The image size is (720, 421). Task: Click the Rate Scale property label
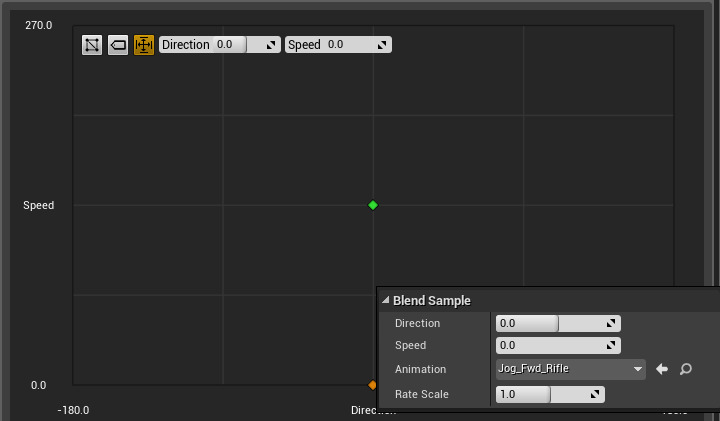click(x=422, y=394)
